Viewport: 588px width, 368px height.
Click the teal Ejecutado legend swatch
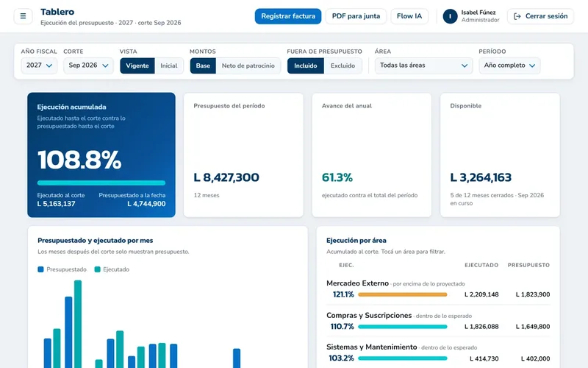pos(97,269)
